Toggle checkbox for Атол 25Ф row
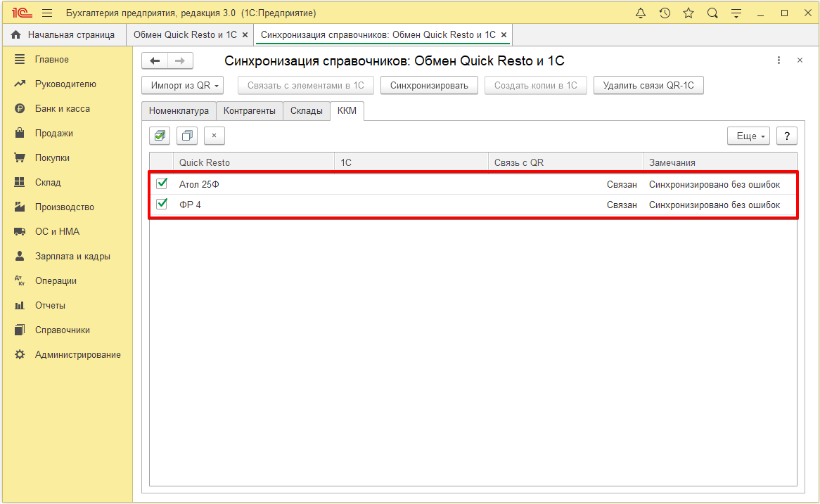The image size is (820, 504). point(162,183)
